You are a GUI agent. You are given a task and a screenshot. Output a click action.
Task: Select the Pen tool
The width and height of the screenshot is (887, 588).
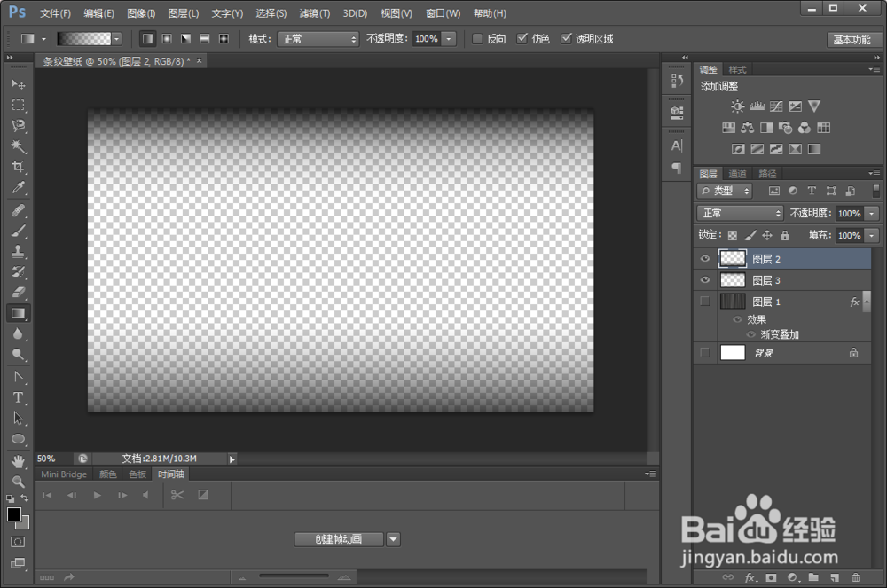coord(18,377)
